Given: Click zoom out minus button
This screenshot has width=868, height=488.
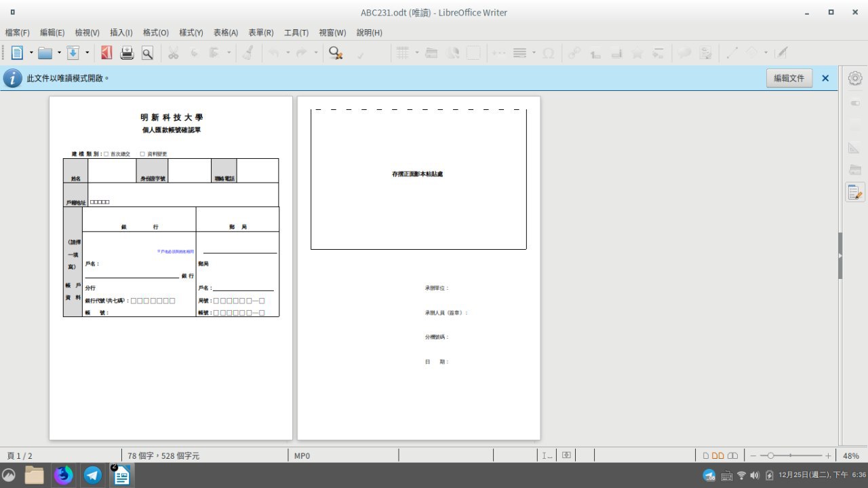Looking at the screenshot, I should click(x=753, y=456).
